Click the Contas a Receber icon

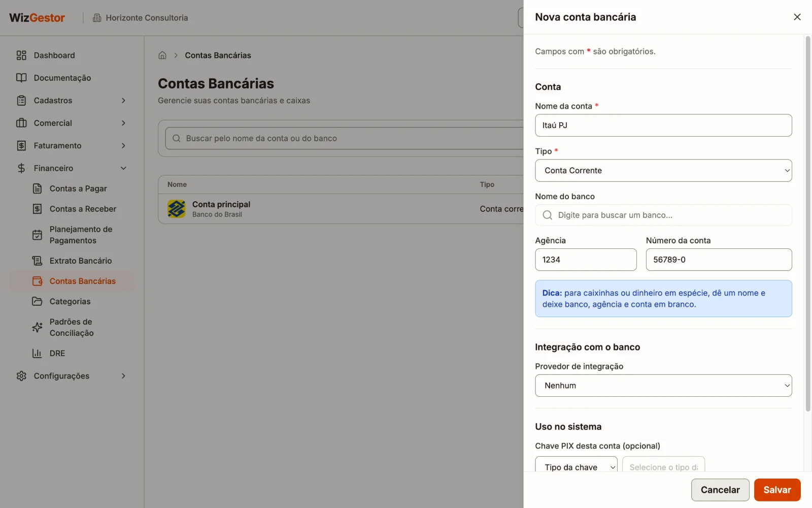(x=37, y=209)
